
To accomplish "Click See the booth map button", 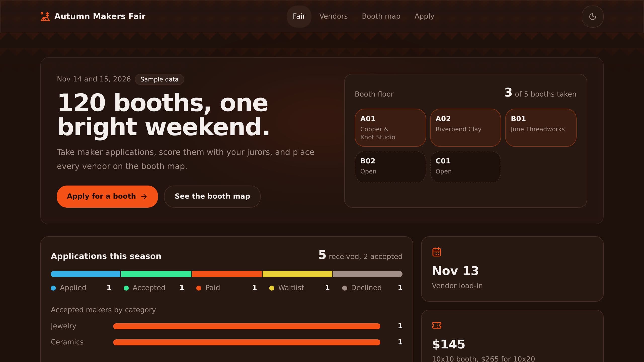I will coord(212,197).
